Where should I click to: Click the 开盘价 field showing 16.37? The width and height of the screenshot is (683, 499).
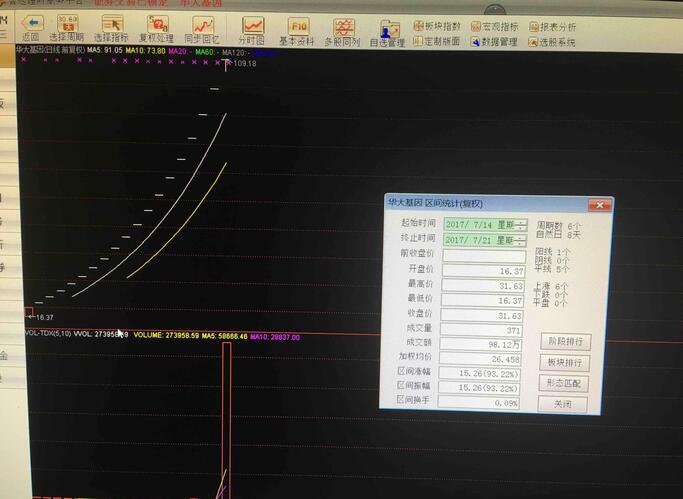tap(484, 270)
